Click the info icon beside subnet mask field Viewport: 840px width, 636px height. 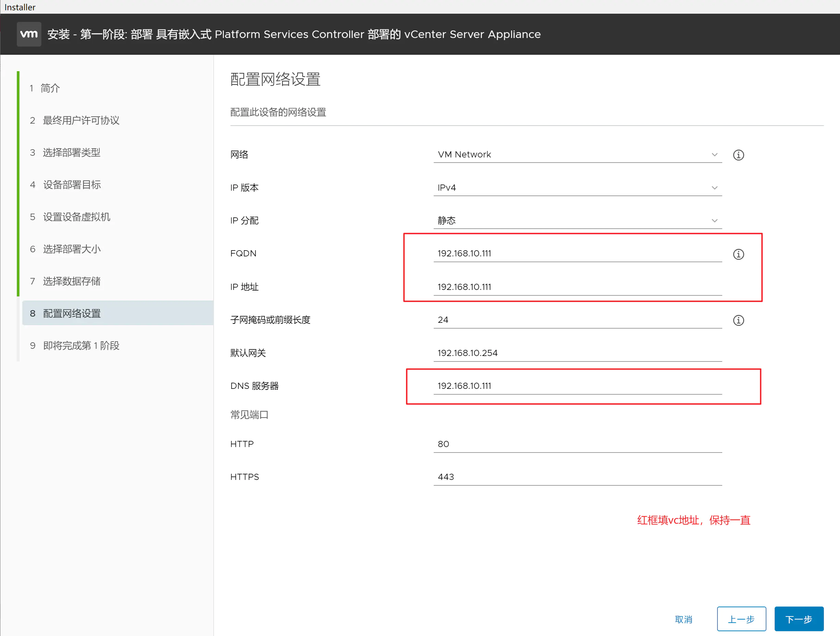tap(738, 320)
